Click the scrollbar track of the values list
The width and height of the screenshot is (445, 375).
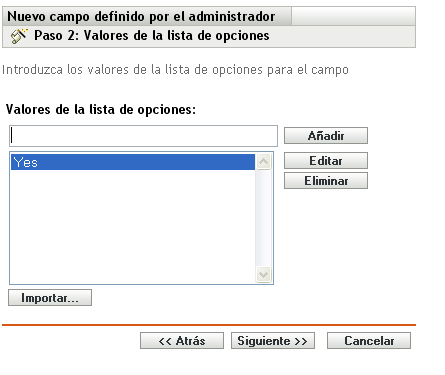263,218
